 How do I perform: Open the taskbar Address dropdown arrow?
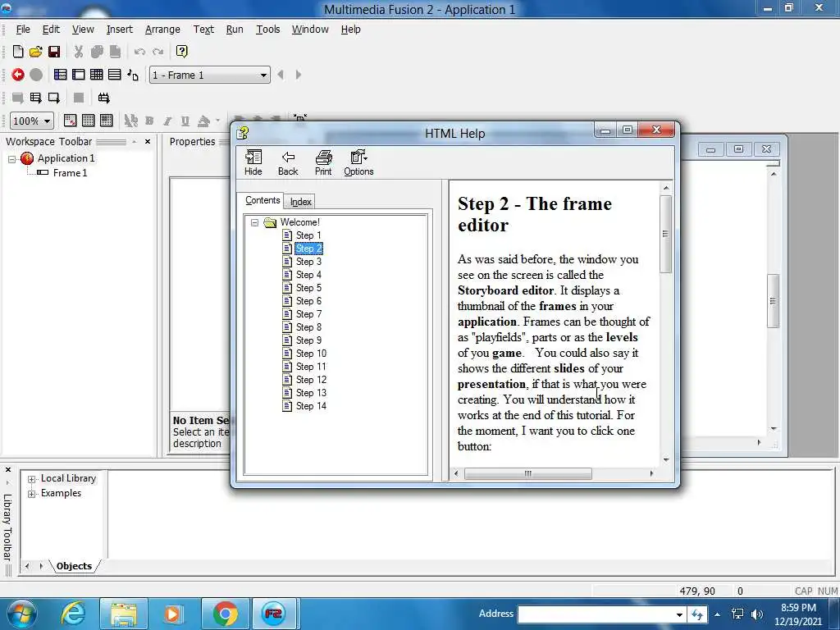point(679,614)
